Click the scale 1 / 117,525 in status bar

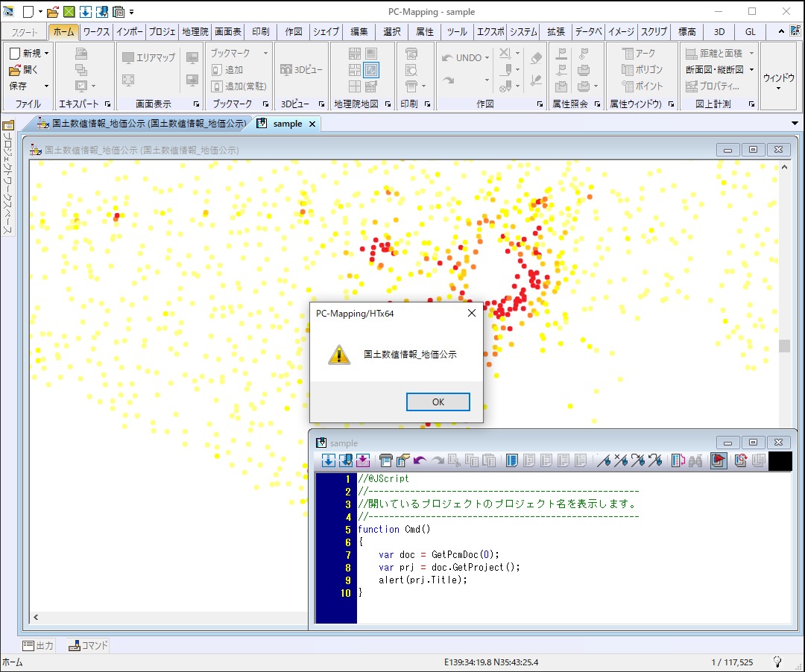(732, 662)
